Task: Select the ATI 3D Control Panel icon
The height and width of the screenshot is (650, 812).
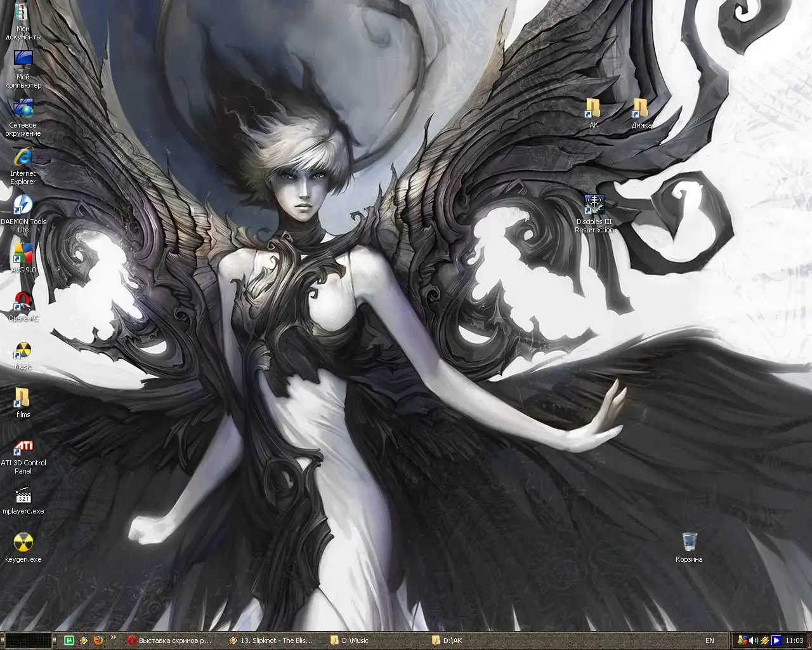Action: coord(23,447)
